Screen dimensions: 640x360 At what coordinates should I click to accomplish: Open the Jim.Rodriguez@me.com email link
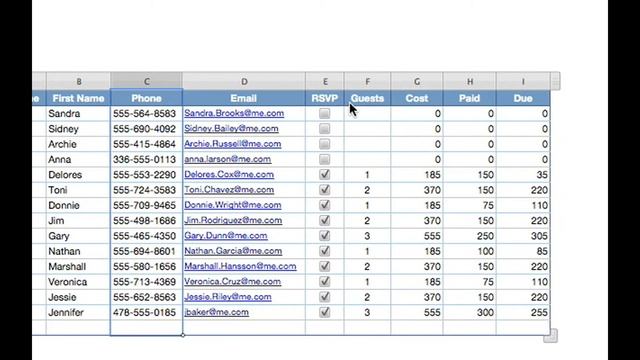pyautogui.click(x=233, y=220)
